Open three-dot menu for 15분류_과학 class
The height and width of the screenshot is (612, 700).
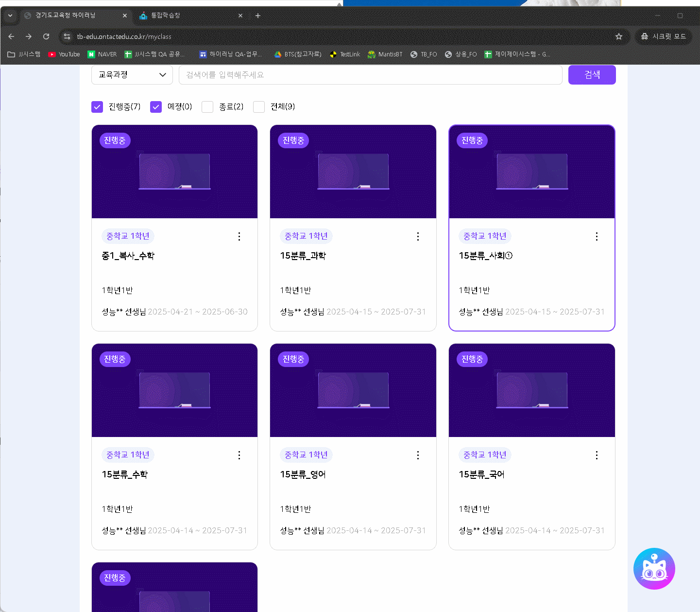coord(418,236)
